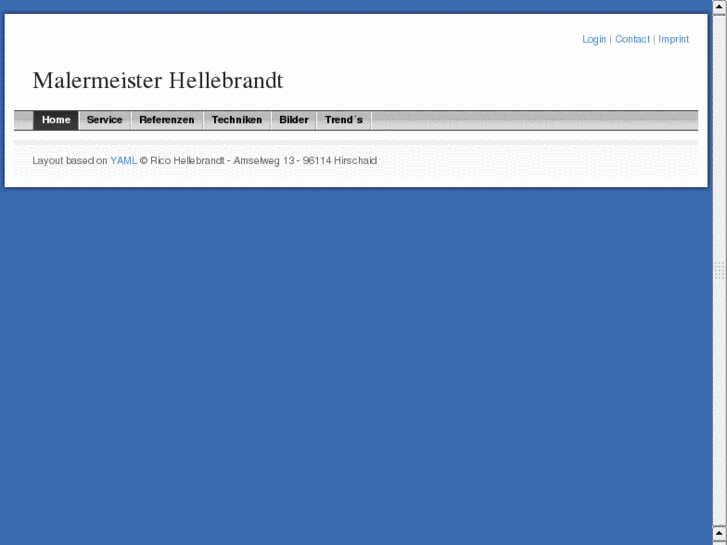
Task: Select the Home navigation tab
Action: [56, 120]
